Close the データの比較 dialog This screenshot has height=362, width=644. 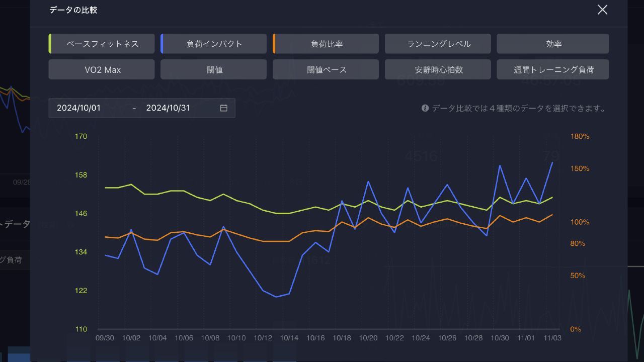click(602, 10)
